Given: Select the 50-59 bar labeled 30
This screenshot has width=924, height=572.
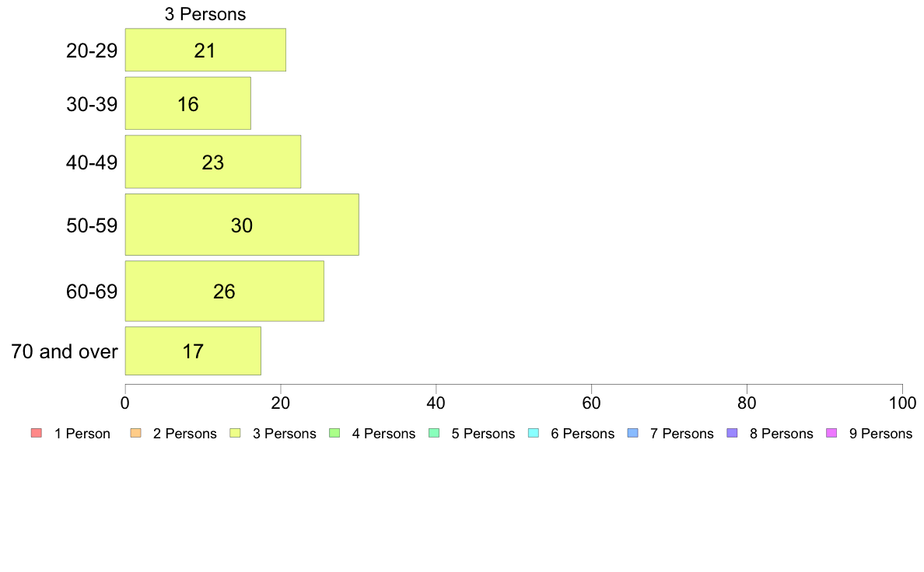Looking at the screenshot, I should (x=242, y=225).
